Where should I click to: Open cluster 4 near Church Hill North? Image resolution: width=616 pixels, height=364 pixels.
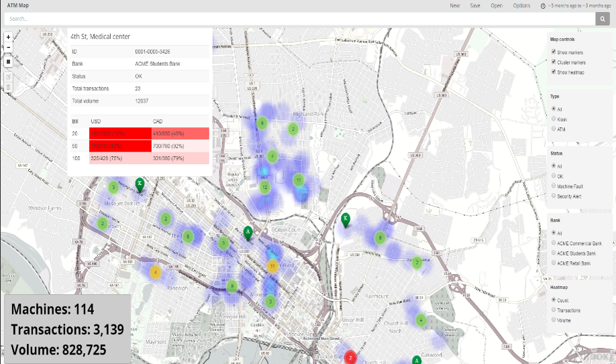click(x=421, y=320)
